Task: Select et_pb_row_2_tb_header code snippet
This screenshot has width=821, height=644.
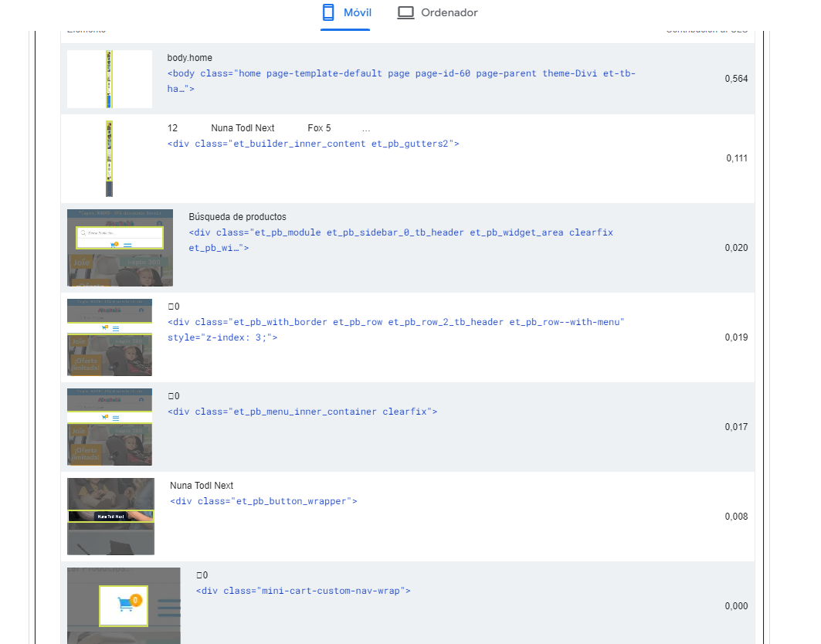Action: pyautogui.click(x=396, y=329)
